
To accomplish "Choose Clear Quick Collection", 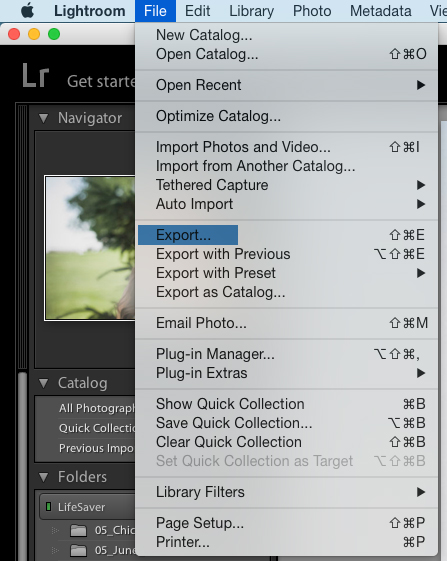I will coord(286,442).
